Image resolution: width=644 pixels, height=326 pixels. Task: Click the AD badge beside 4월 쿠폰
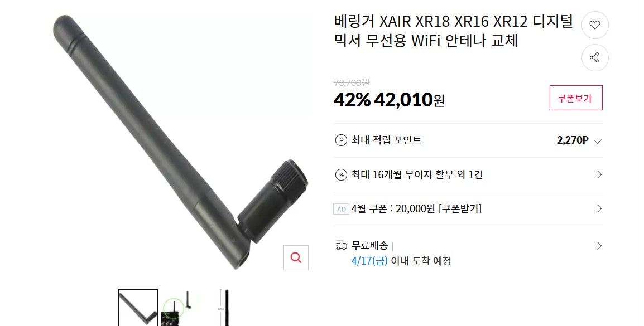(342, 209)
